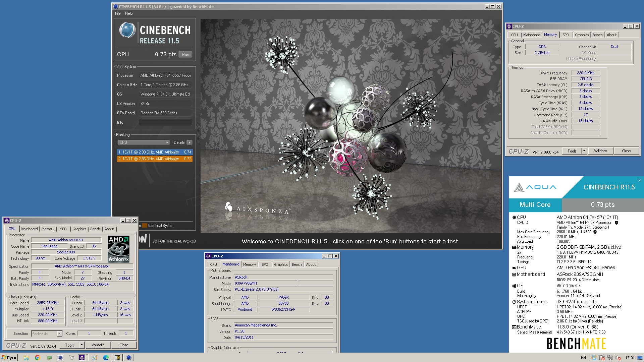Click Validate in CPU-Z CPU window
Viewport: 644px width, 362px height.
pos(98,345)
